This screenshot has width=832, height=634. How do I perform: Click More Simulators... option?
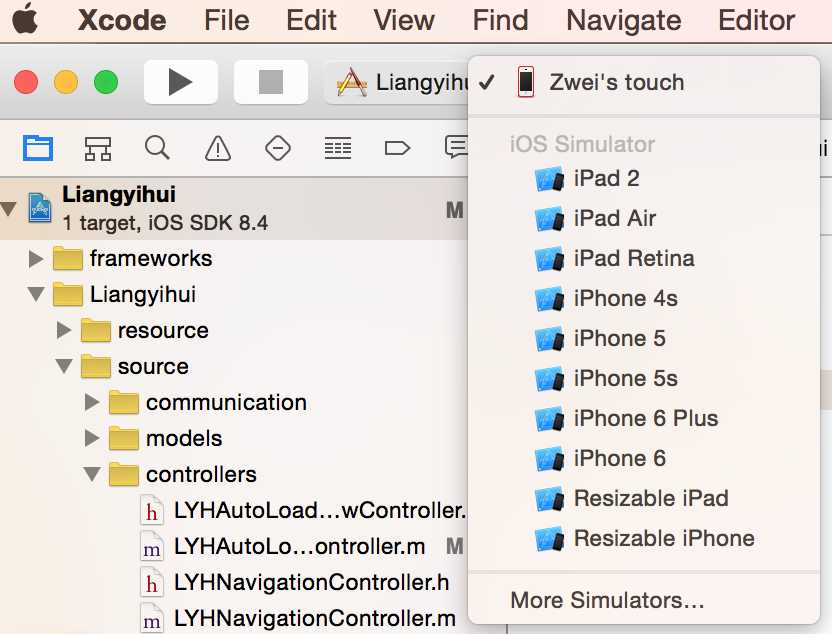644,600
